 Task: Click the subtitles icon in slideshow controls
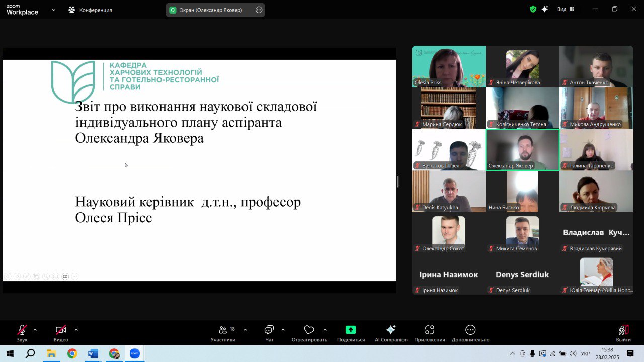55,276
